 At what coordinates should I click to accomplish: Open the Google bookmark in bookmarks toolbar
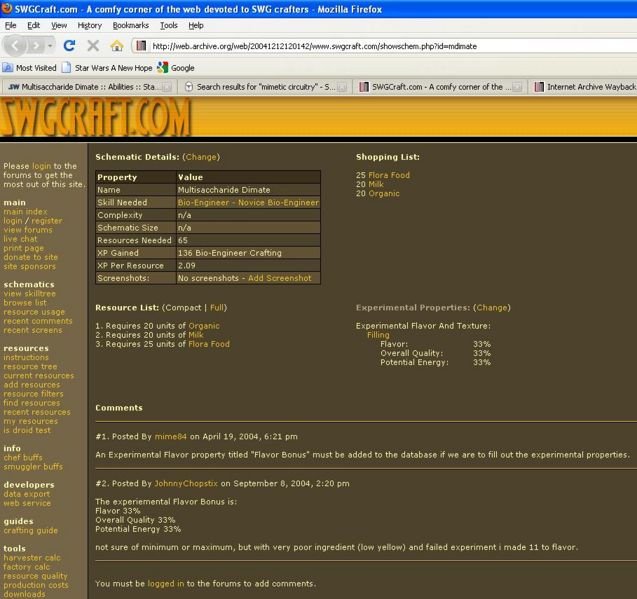point(176,68)
